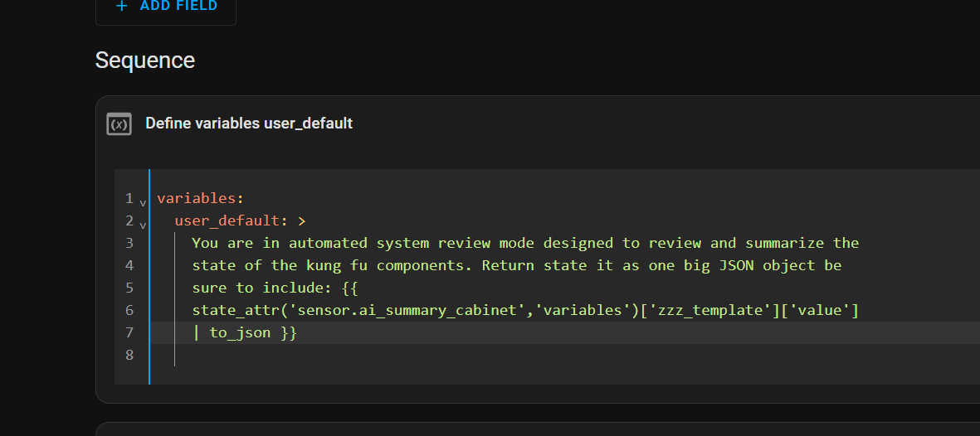Click line number 8 in the gutter
980x436 pixels.
(129, 355)
